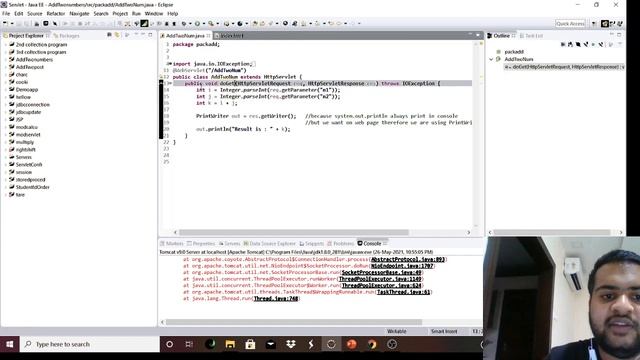Open the Data Source Explorer tab
Viewport: 640px width, 360px height.
click(269, 243)
